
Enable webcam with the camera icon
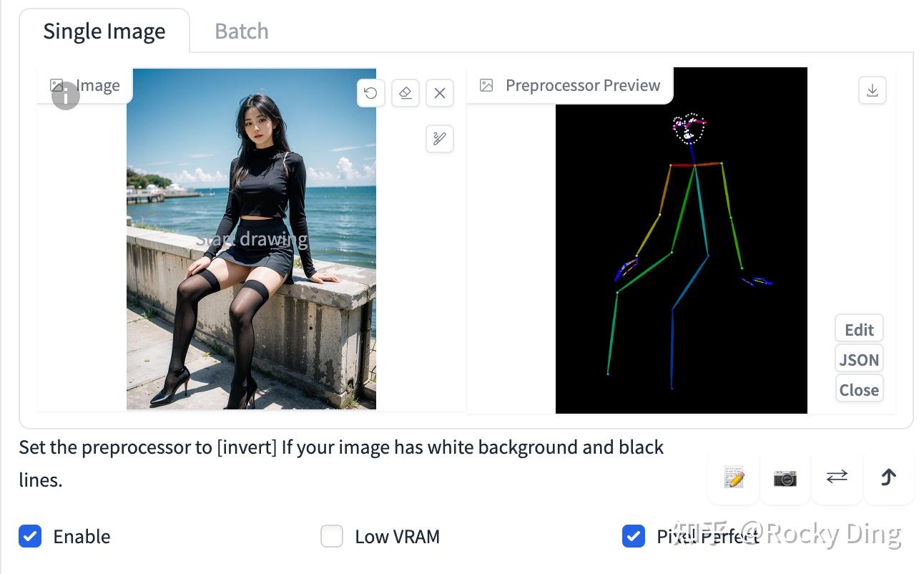(785, 477)
